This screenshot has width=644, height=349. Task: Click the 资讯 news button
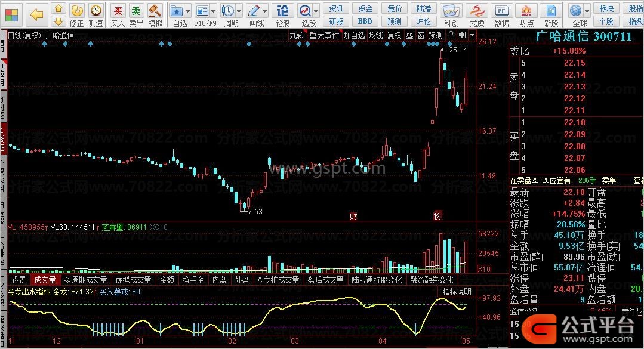pos(336,8)
